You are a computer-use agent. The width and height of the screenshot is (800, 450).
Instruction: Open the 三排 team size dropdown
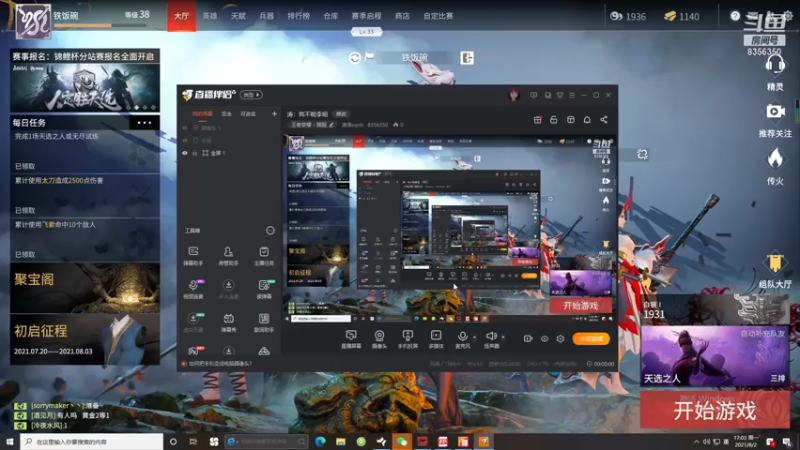tap(778, 378)
